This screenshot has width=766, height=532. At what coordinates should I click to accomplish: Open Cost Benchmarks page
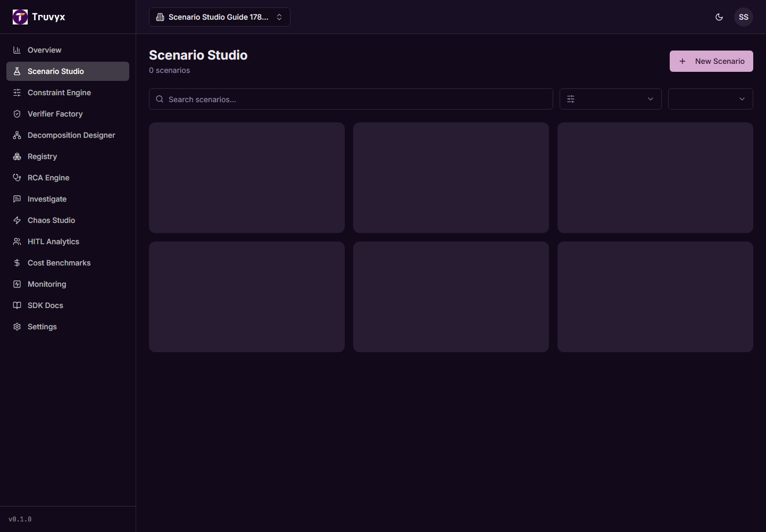[68, 263]
